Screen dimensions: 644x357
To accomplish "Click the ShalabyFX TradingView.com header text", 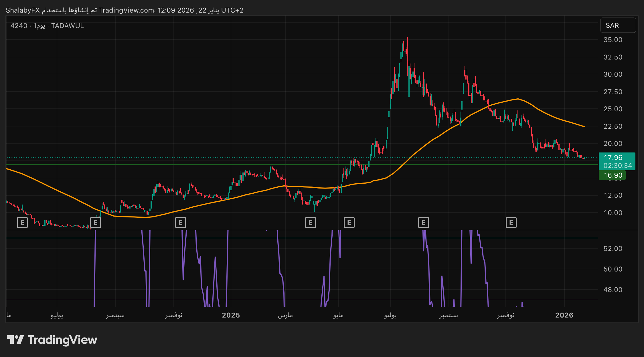I will point(125,10).
